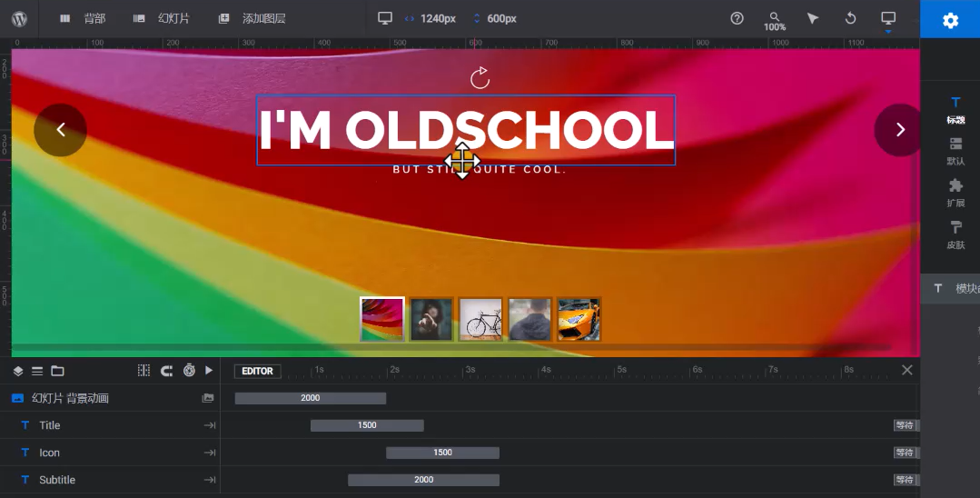
Task: Select the yellow sports car thumbnail
Action: (579, 319)
